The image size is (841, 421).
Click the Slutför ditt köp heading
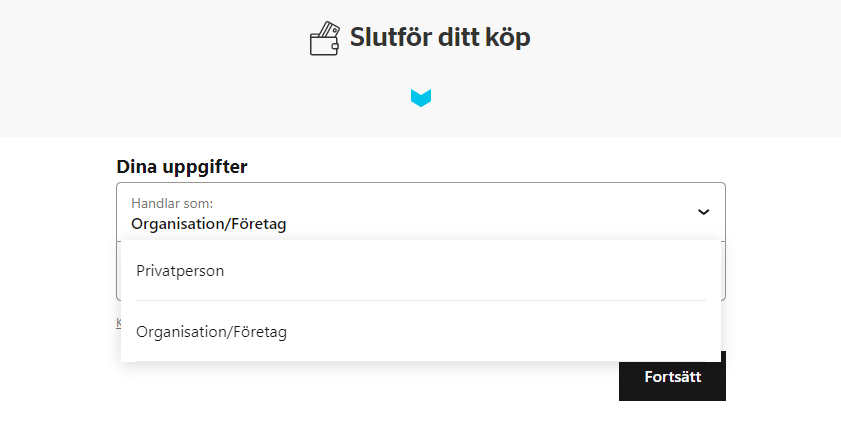pyautogui.click(x=440, y=37)
